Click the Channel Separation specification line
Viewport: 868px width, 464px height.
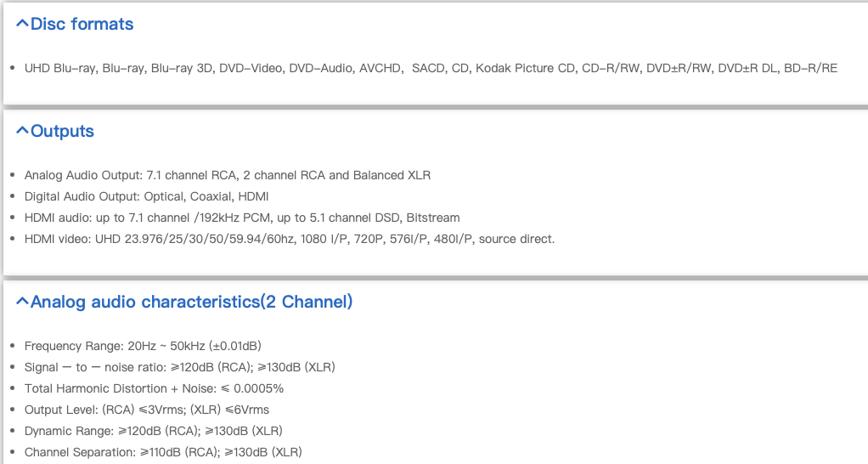click(x=163, y=452)
